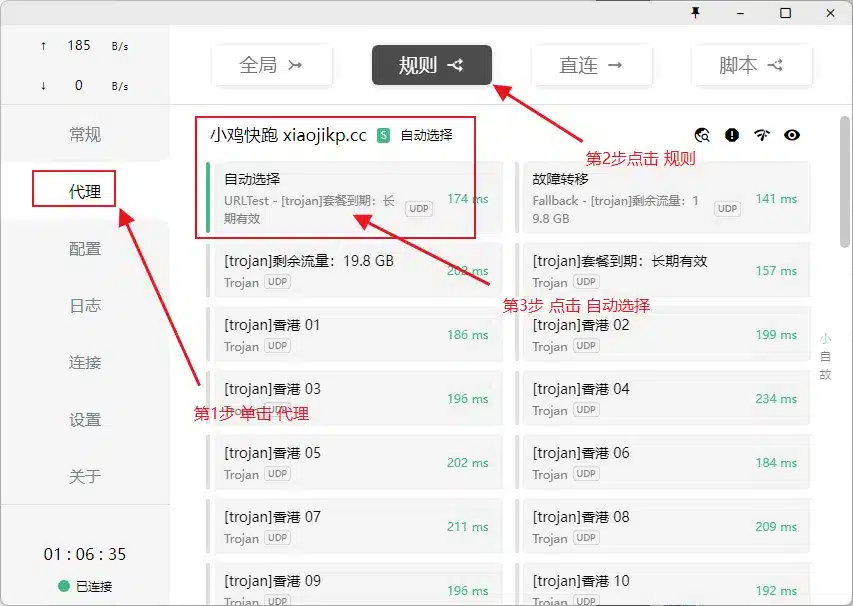Image resolution: width=853 pixels, height=606 pixels.
Task: Pick the [trojan]香港 02 node
Action: pos(663,335)
